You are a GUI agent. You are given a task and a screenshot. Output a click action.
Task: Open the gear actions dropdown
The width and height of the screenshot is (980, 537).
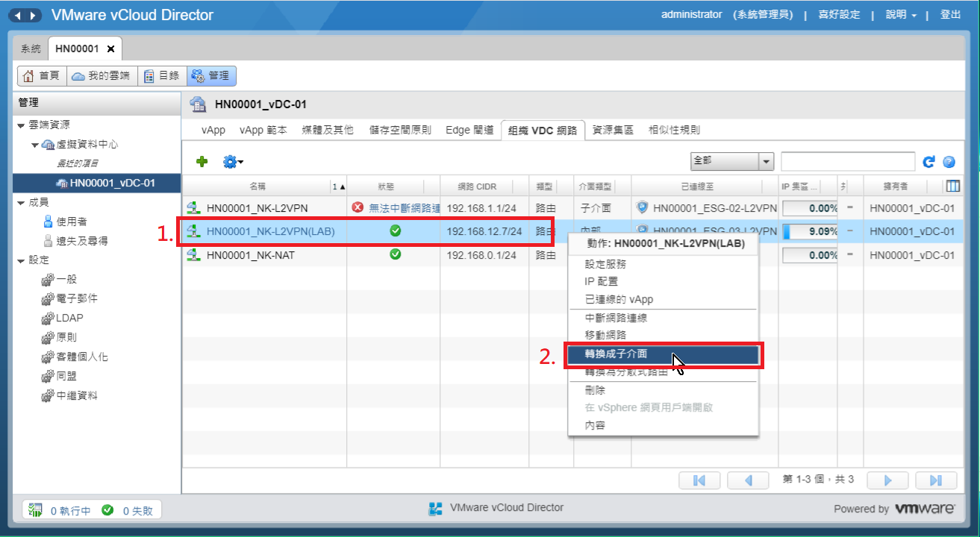coord(233,161)
